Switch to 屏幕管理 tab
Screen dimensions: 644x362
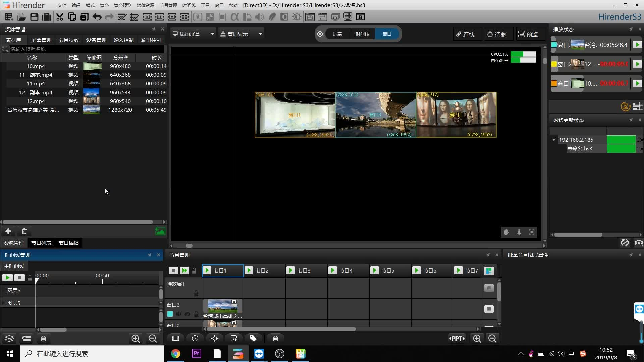[x=41, y=40]
